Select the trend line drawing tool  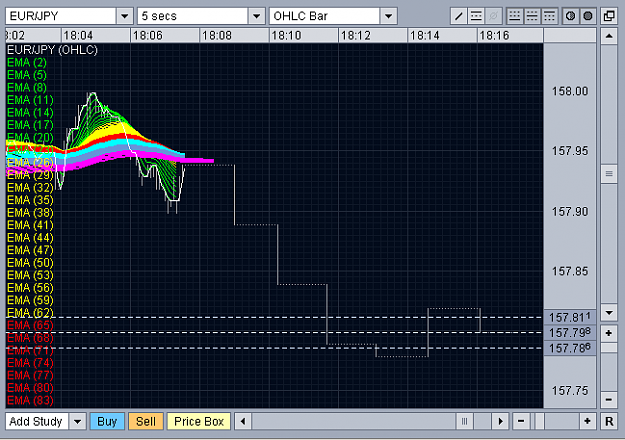click(458, 16)
